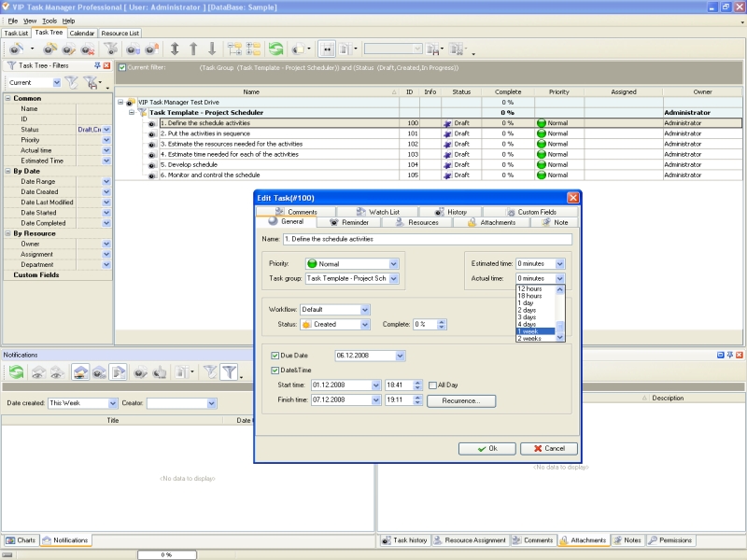
Task: Switch to the Calendar tab
Action: coord(82,34)
